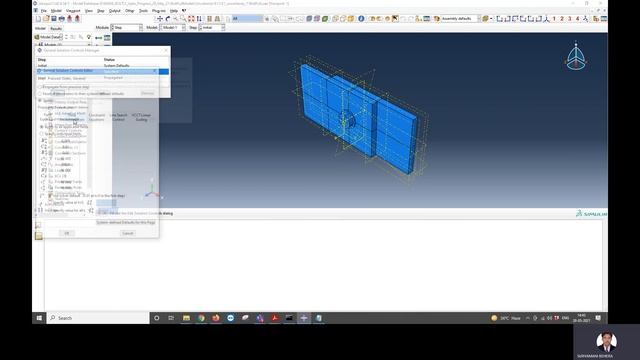Open the VCCT Linear Scaling tab

pos(141,118)
